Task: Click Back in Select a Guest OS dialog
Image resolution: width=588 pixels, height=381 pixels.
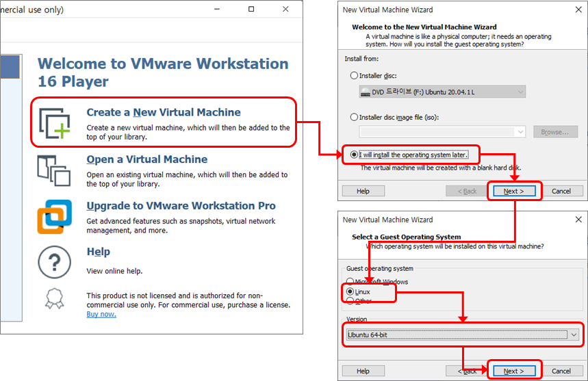Action: click(467, 371)
